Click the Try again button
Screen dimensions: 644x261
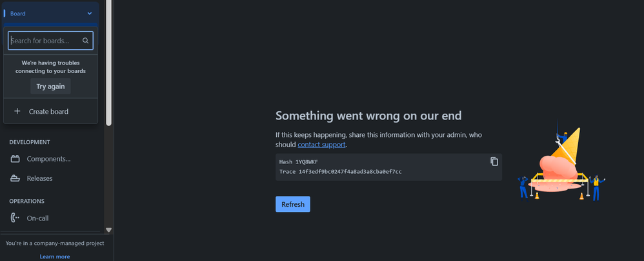point(50,87)
